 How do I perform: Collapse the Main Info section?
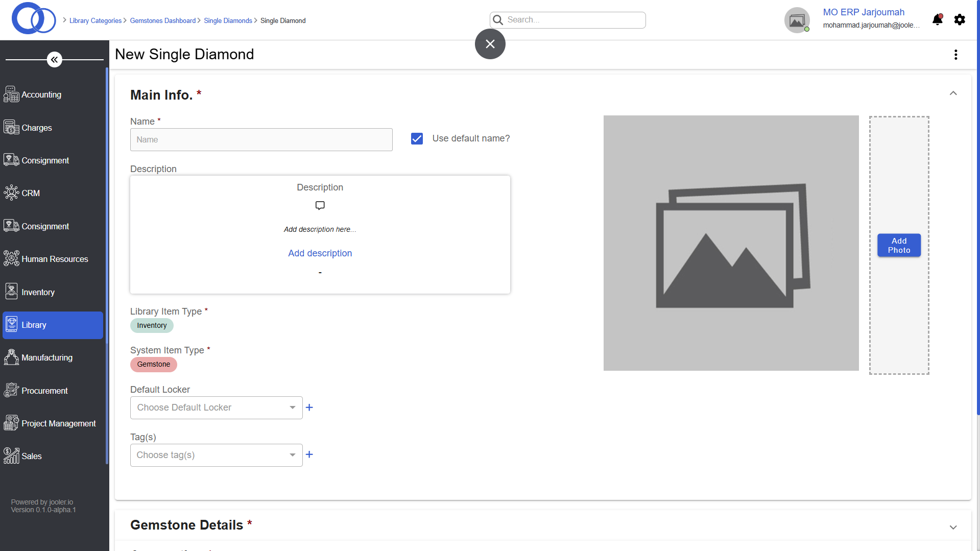point(953,93)
